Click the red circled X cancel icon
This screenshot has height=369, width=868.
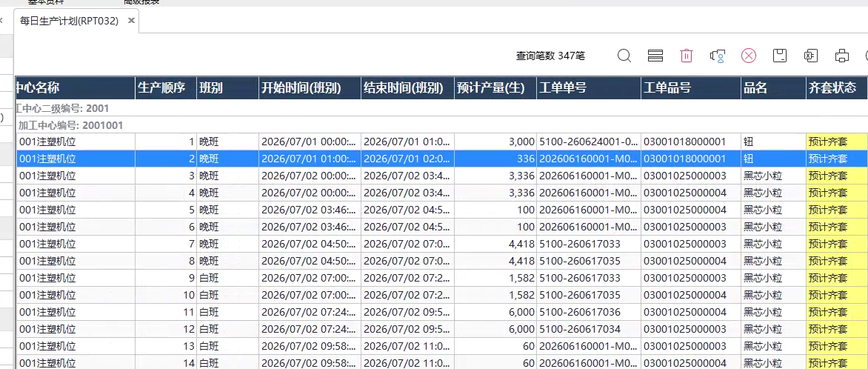click(749, 56)
